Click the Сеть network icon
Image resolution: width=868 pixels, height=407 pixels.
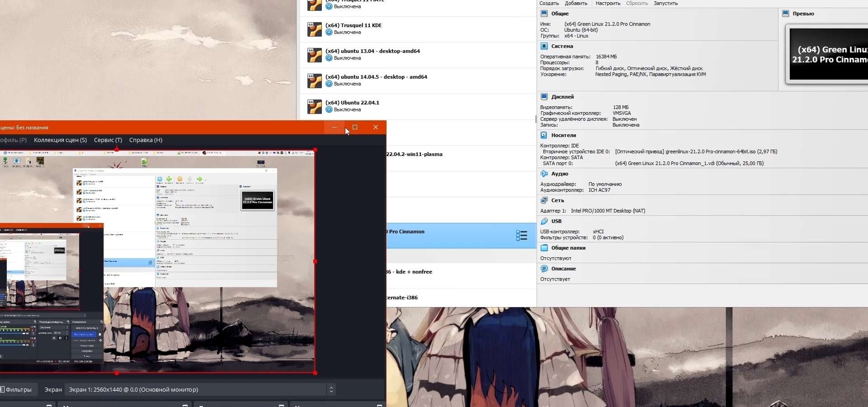click(544, 200)
